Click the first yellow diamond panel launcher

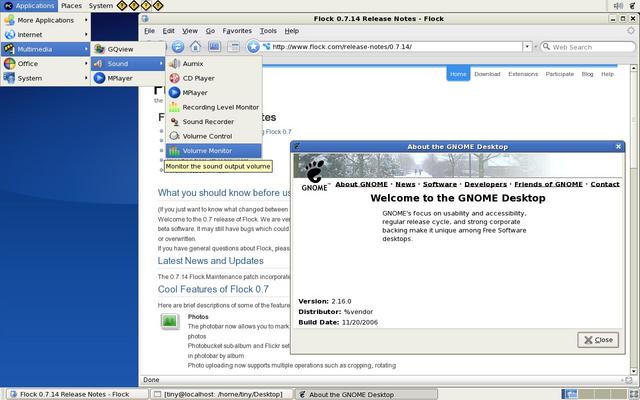pos(121,6)
